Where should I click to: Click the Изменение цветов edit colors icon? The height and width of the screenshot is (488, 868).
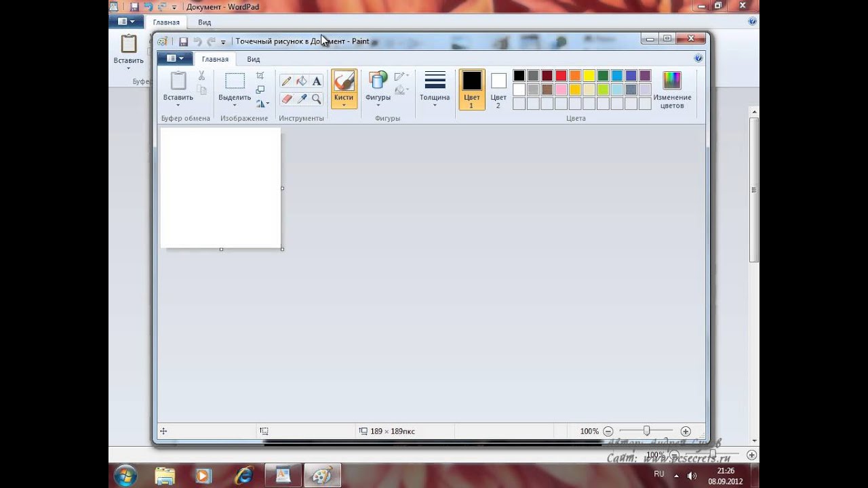(x=672, y=81)
